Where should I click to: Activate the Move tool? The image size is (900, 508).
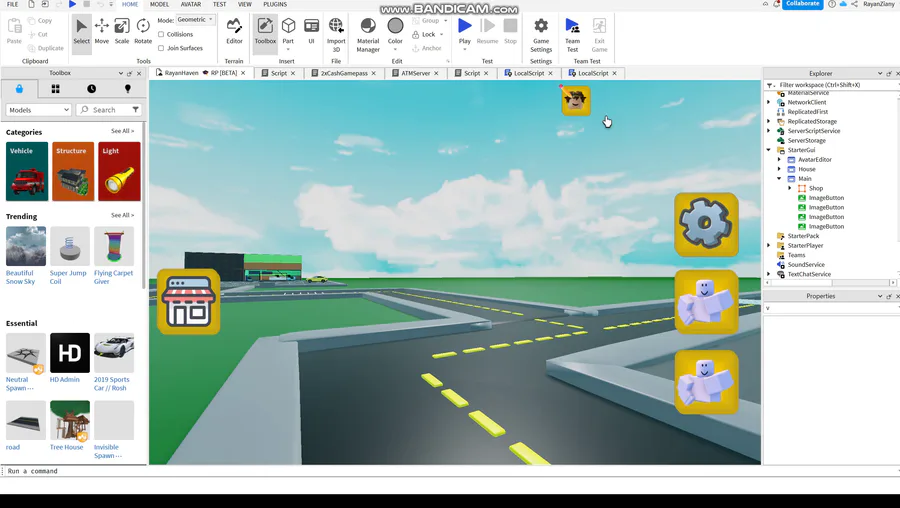[102, 32]
